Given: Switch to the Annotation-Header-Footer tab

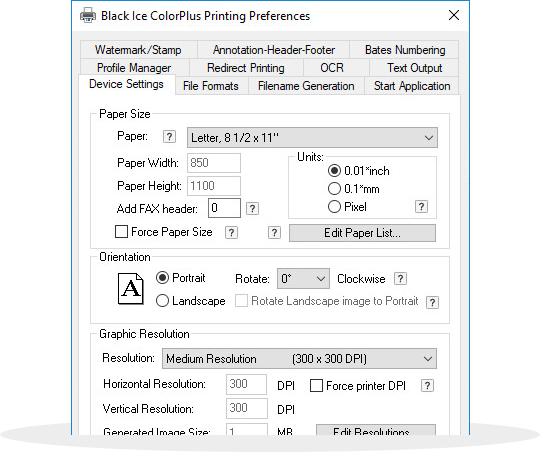Looking at the screenshot, I should [x=273, y=50].
